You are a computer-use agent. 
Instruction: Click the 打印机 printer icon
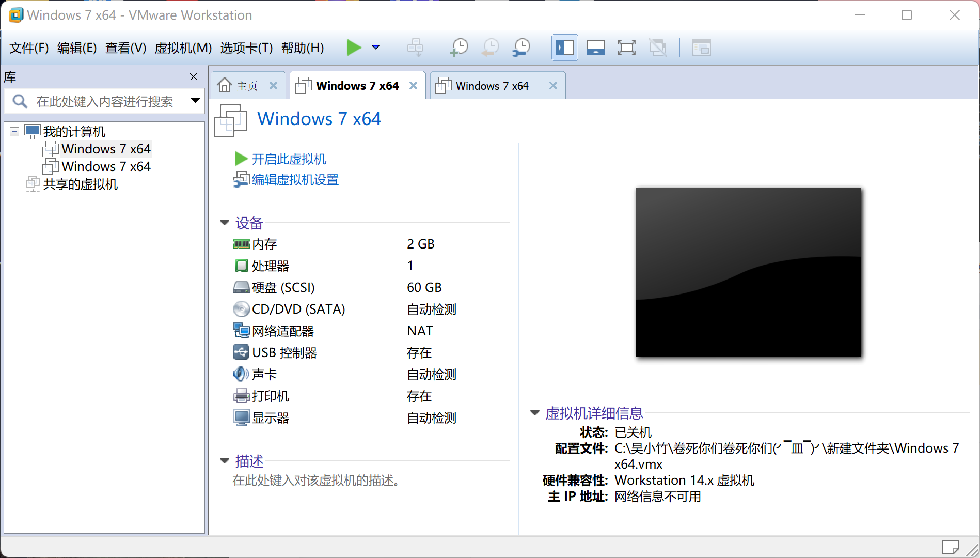click(x=241, y=396)
